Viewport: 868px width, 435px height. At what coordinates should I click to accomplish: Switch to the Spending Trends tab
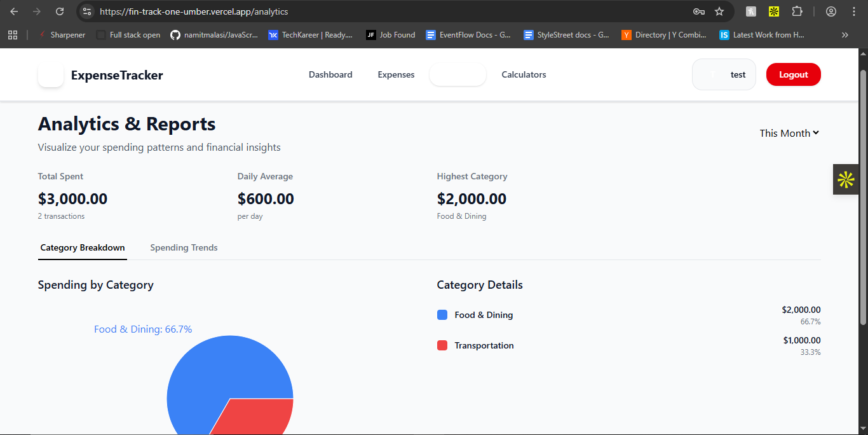(184, 247)
